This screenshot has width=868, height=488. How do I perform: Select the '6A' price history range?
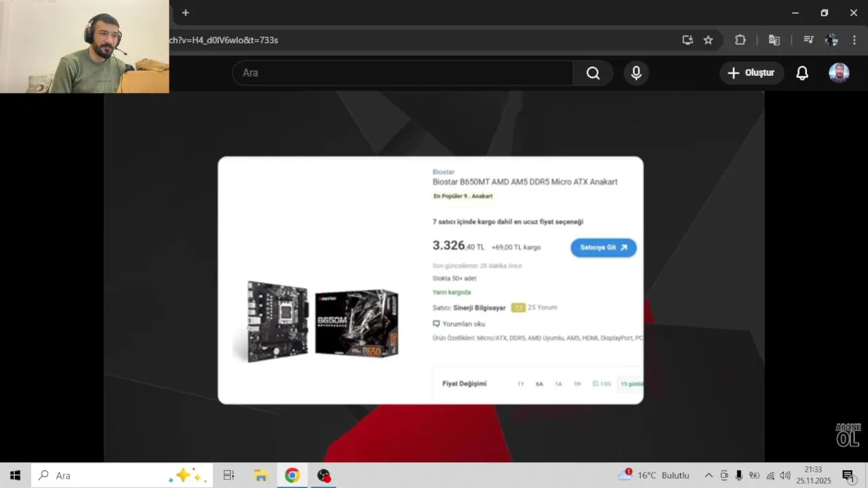point(539,384)
